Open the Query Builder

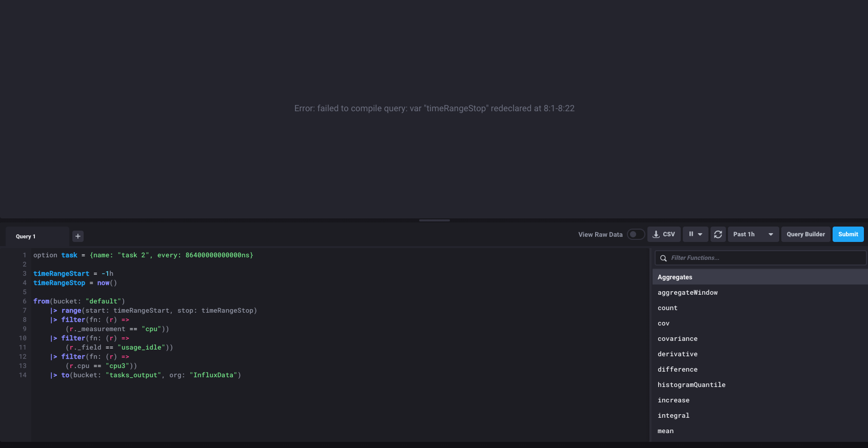pyautogui.click(x=805, y=234)
